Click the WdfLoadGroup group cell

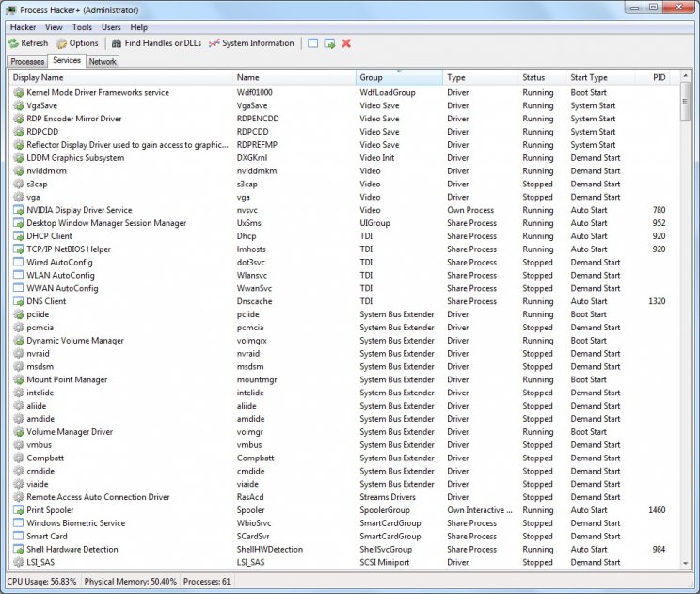click(388, 92)
